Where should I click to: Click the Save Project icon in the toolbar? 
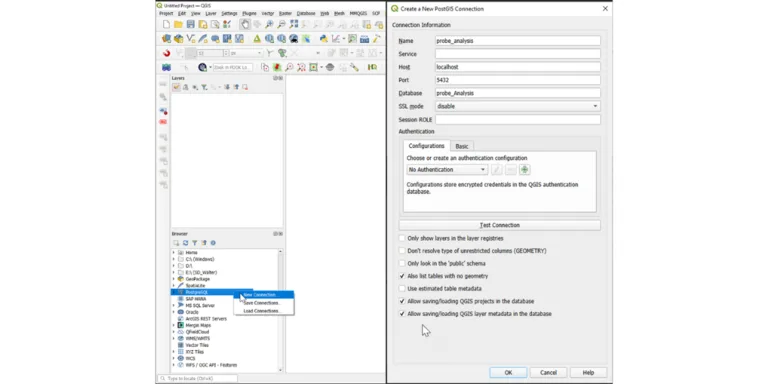pos(191,24)
